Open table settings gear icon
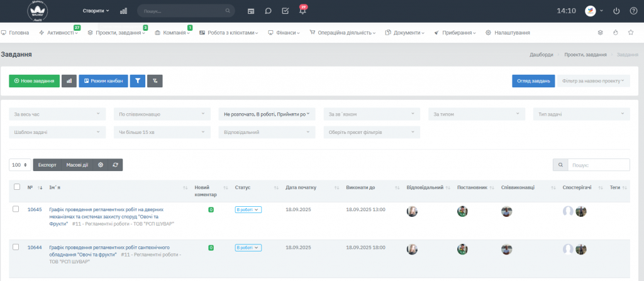Image resolution: width=644 pixels, height=281 pixels. pos(101,165)
